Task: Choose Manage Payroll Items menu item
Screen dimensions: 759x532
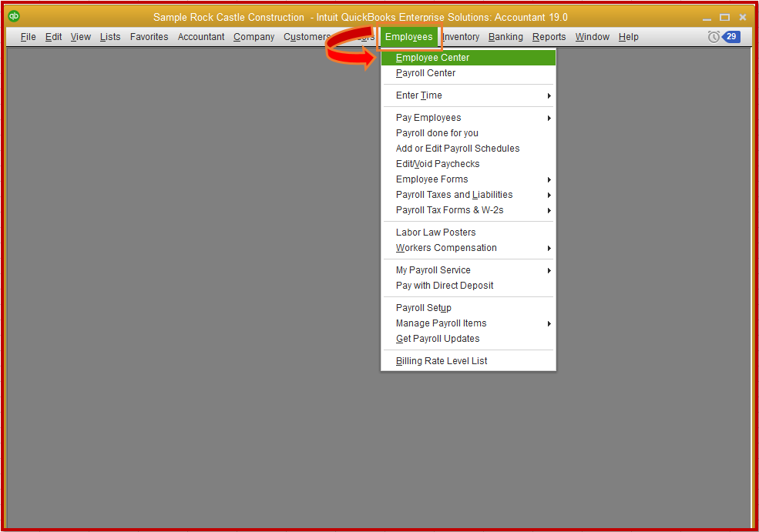Action: pos(468,323)
